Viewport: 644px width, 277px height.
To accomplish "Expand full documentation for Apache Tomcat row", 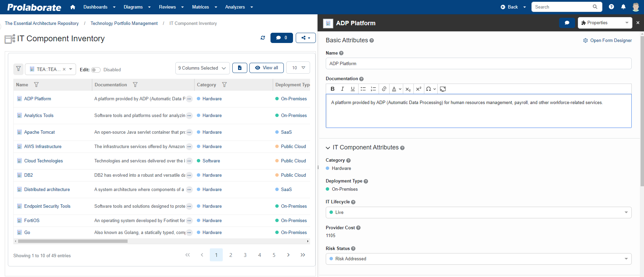I will pyautogui.click(x=189, y=132).
